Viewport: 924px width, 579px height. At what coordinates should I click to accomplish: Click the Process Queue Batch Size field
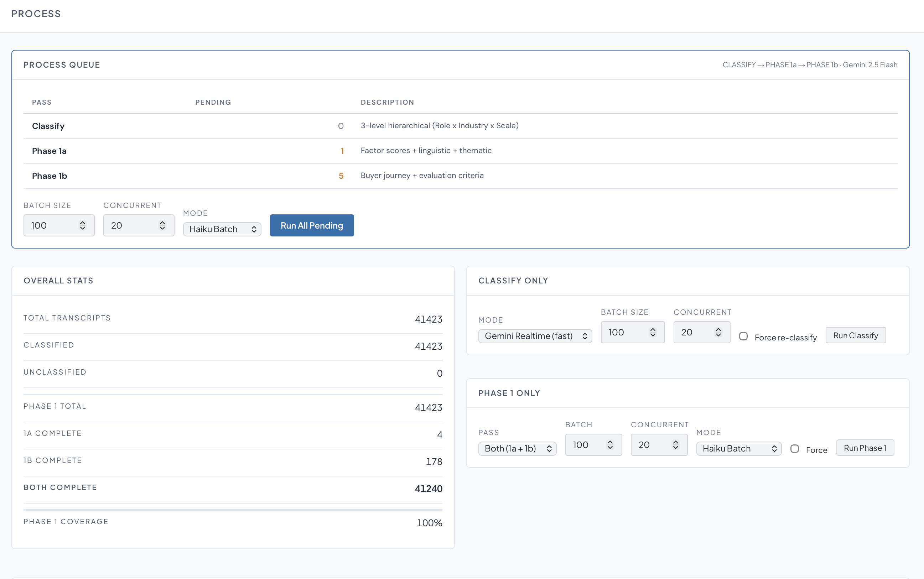click(59, 225)
